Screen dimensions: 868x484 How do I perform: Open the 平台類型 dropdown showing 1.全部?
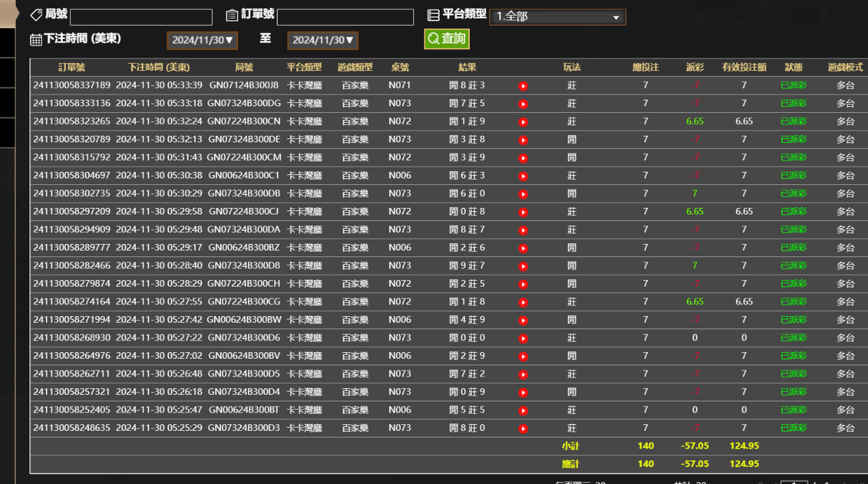pyautogui.click(x=557, y=17)
